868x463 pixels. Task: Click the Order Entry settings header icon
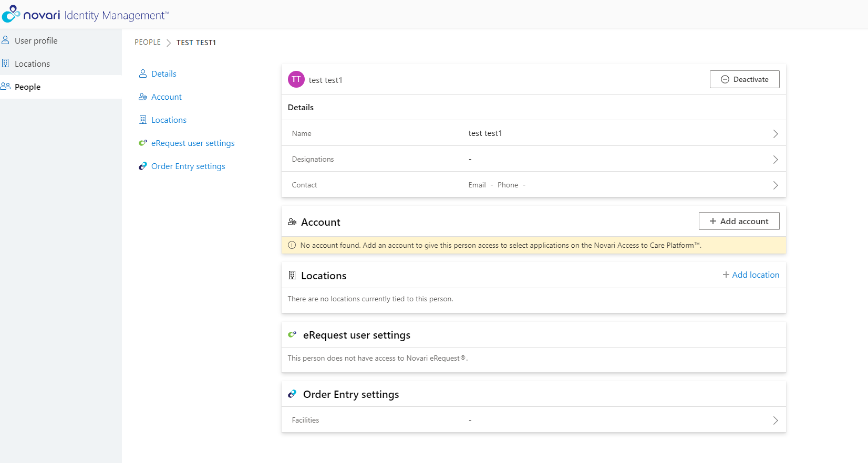point(292,394)
